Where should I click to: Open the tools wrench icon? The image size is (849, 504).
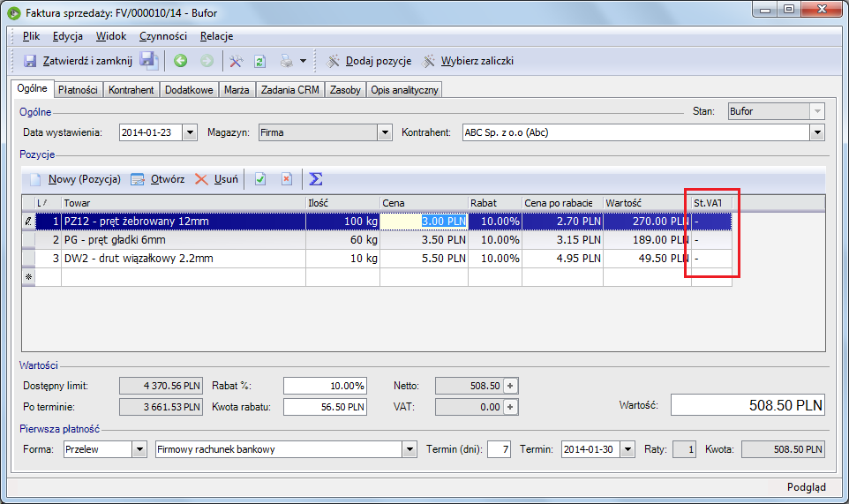point(236,61)
